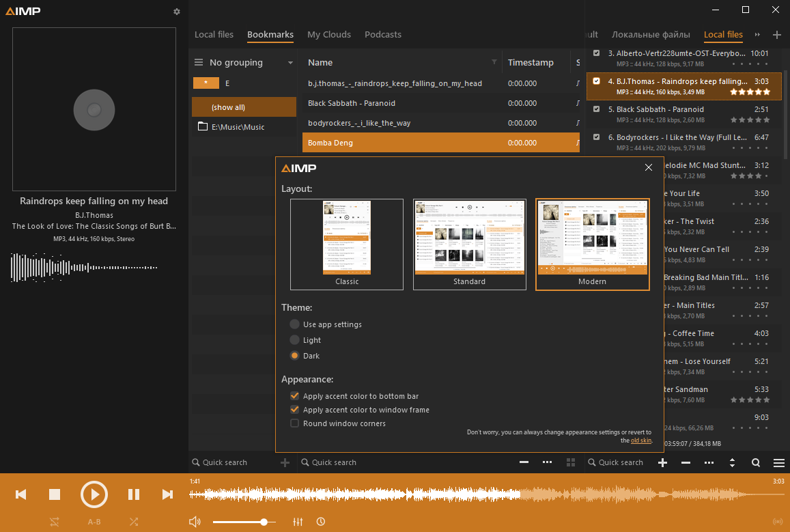Open My Clouds tab

[329, 35]
